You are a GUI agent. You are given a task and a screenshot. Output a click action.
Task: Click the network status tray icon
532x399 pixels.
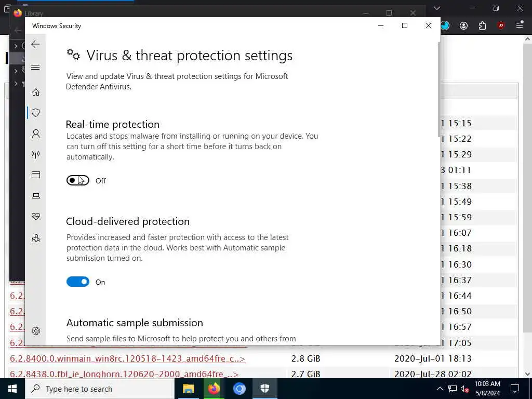pyautogui.click(x=453, y=389)
